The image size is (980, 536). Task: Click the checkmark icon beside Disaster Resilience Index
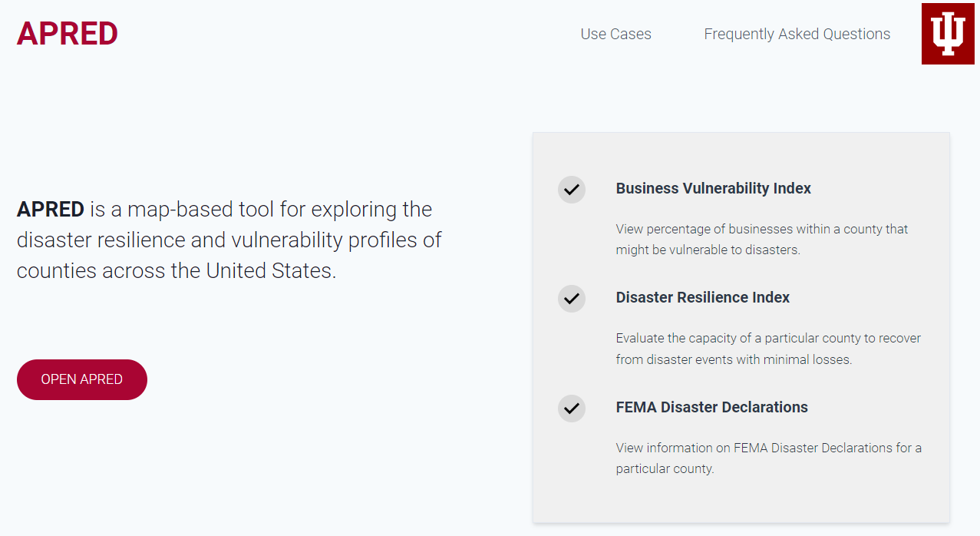pyautogui.click(x=572, y=299)
